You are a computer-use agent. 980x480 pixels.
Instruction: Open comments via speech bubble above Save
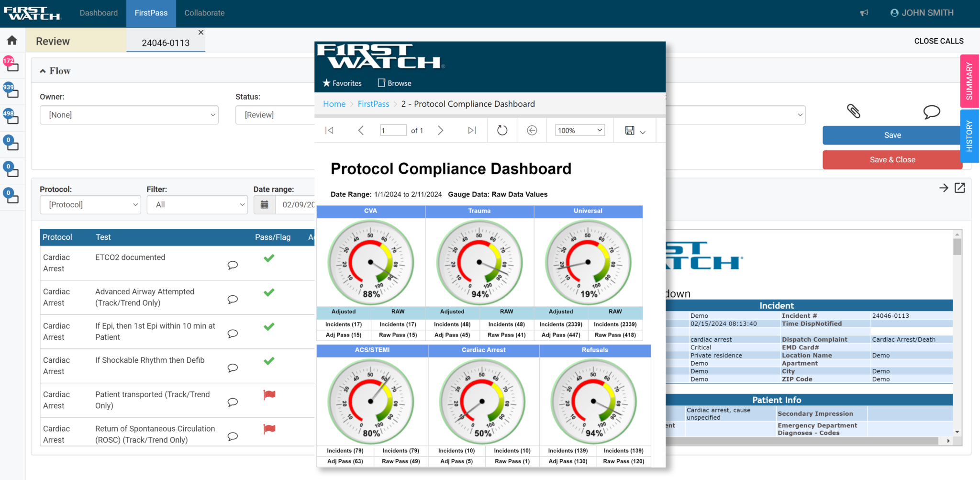(931, 112)
